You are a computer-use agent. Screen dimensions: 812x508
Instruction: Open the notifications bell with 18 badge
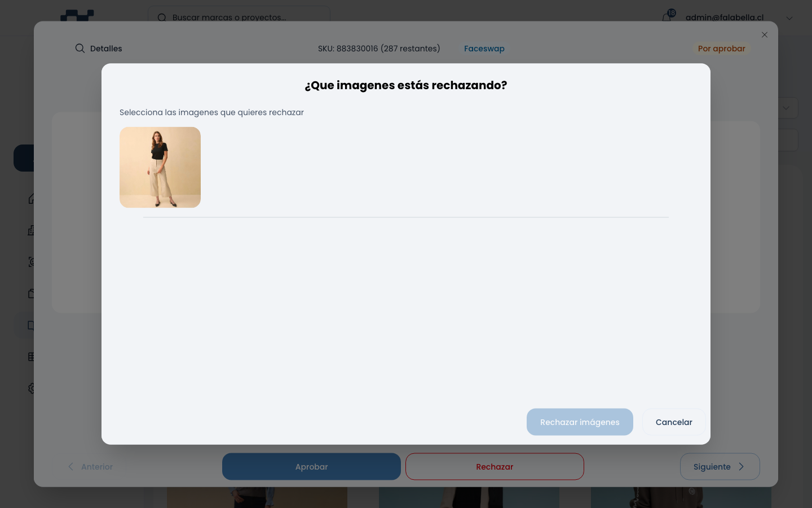coord(667,17)
